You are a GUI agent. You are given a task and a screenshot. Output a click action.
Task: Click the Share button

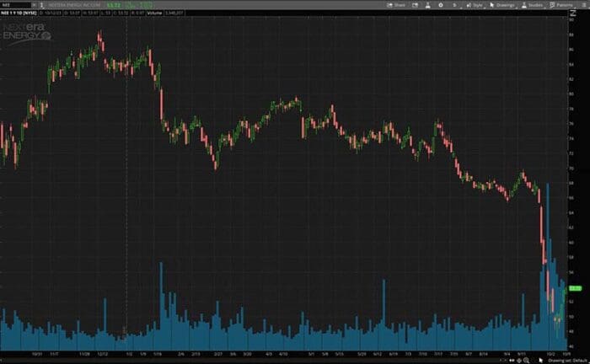[396, 5]
